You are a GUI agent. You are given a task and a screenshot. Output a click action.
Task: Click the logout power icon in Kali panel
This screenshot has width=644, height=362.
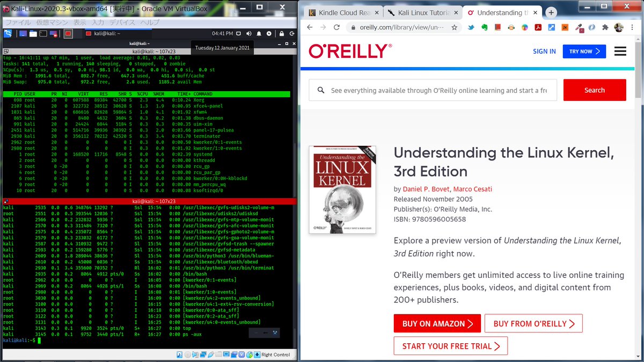[291, 33]
